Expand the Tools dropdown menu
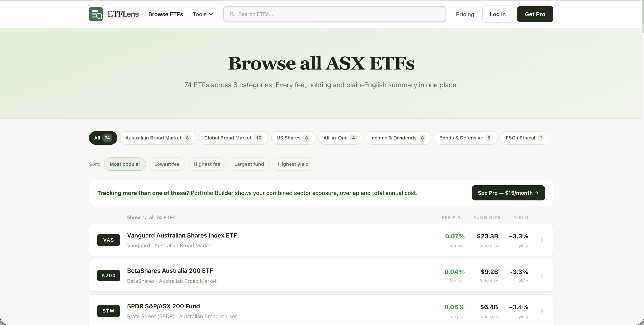This screenshot has width=644, height=325. tap(203, 14)
